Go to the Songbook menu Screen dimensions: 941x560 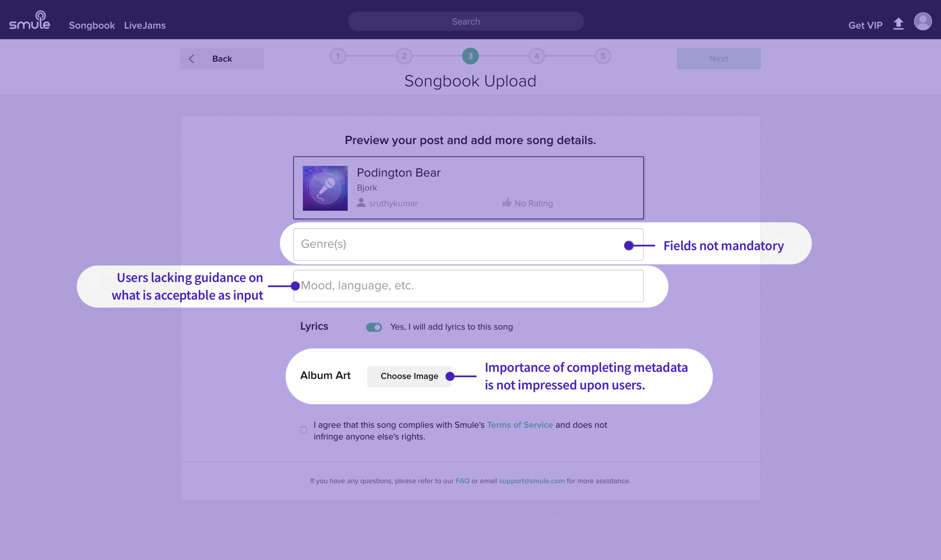click(x=92, y=25)
